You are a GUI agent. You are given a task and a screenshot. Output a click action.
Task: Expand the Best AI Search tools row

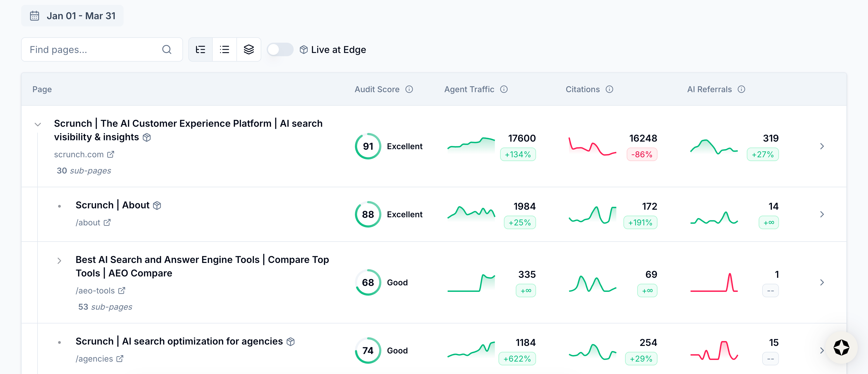[59, 261]
